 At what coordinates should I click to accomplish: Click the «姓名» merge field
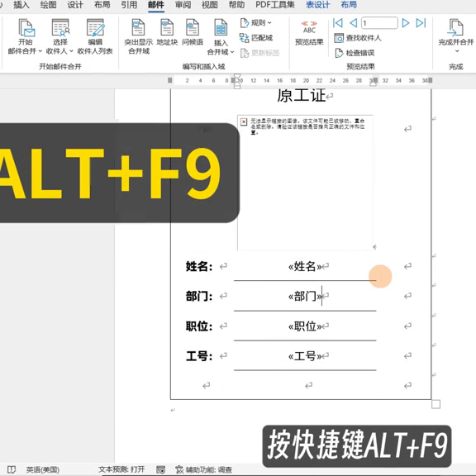point(305,267)
